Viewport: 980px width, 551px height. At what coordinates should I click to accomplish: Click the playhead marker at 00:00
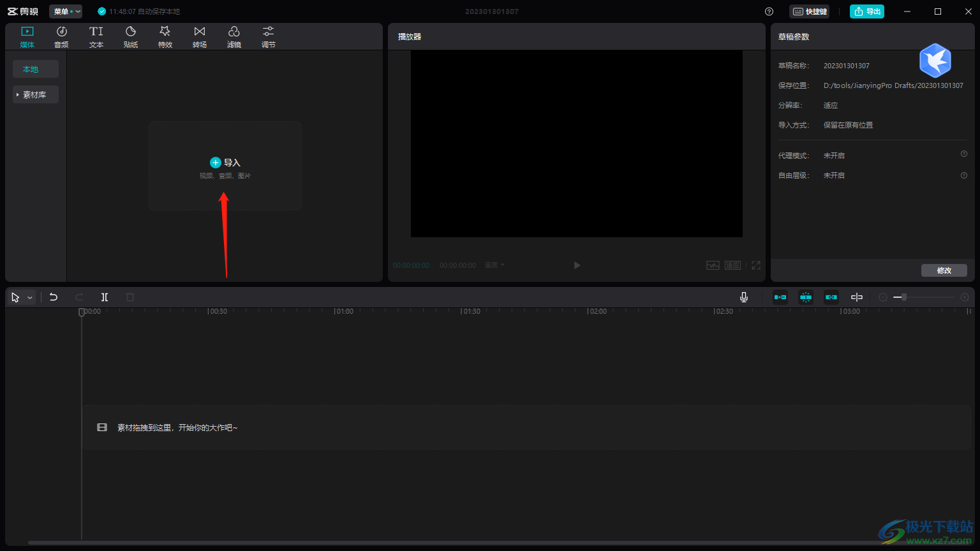[x=82, y=312]
